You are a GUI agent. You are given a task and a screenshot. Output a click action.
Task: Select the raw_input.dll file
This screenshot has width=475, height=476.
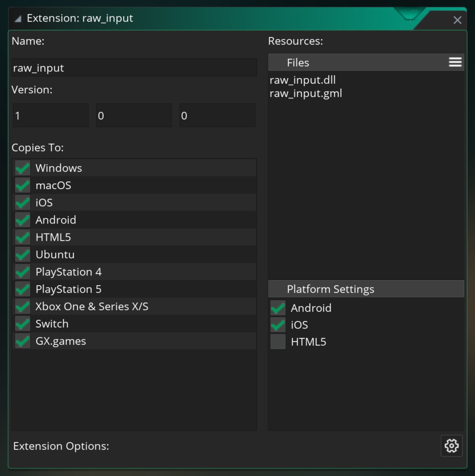coord(303,80)
